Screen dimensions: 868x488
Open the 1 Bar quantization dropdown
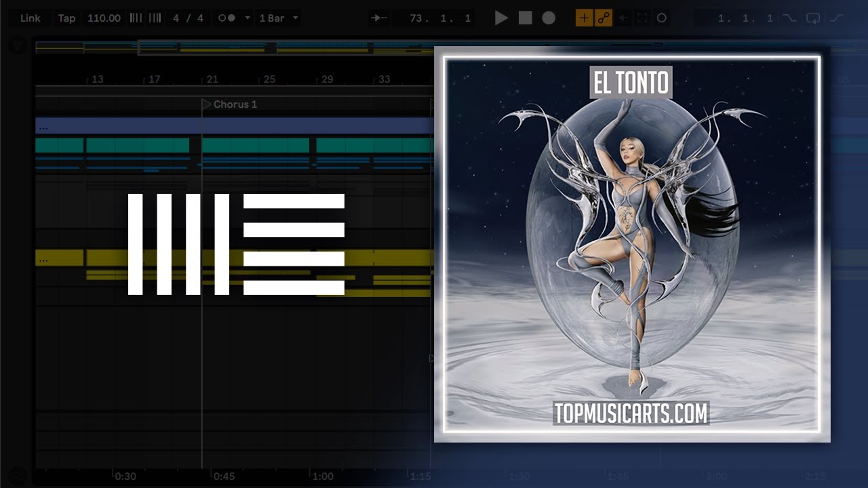click(278, 18)
